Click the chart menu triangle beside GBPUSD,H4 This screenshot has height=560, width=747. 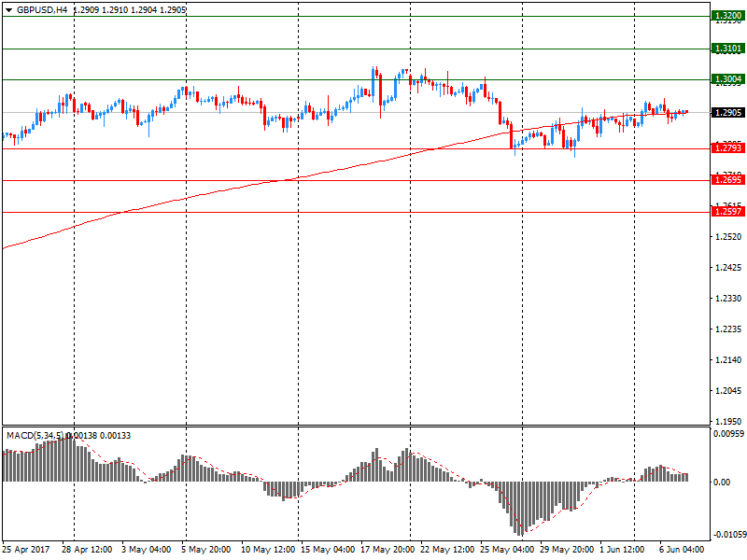click(8, 10)
